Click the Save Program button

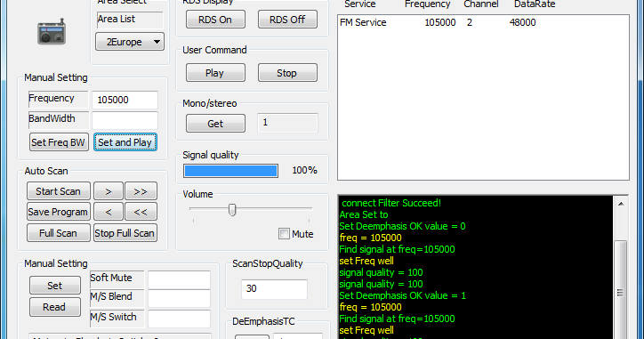click(59, 212)
